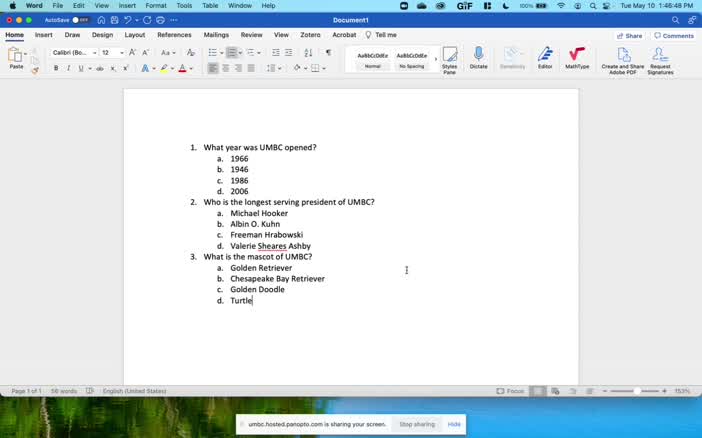702x438 pixels.
Task: Open the quick access more options ellipsis
Action: 174,20
